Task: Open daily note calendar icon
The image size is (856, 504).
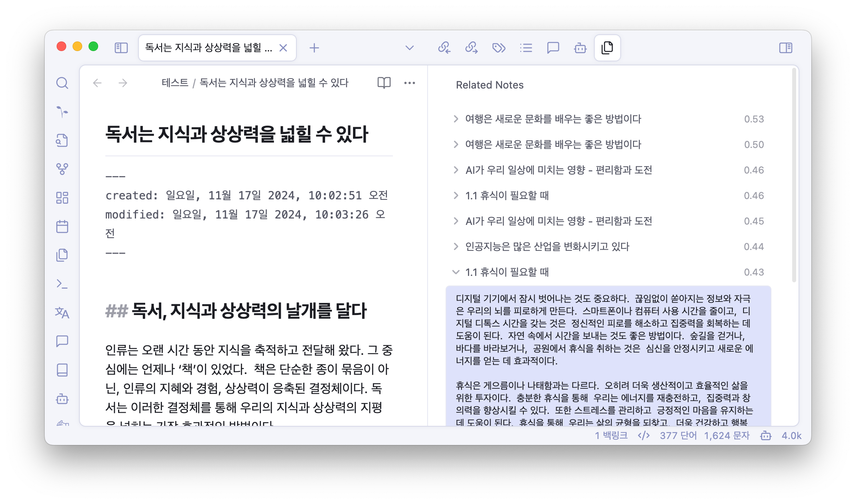Action: pos(62,226)
